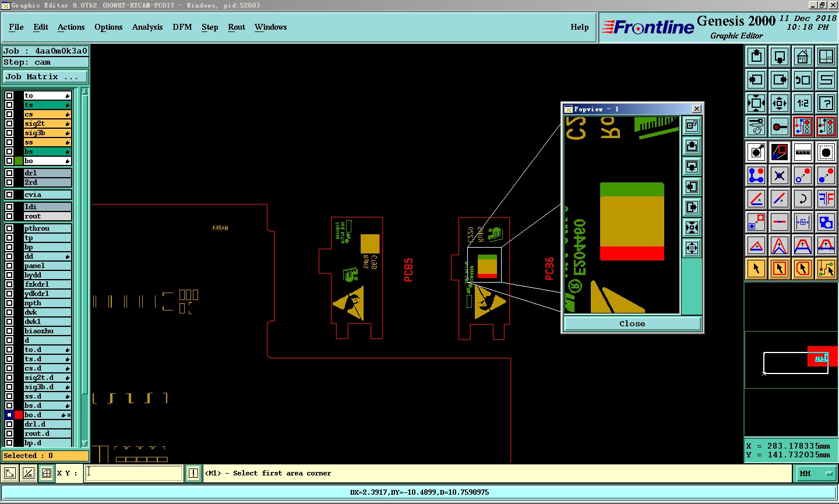Click the delete point X tool
This screenshot has width=839, height=504.
(780, 175)
